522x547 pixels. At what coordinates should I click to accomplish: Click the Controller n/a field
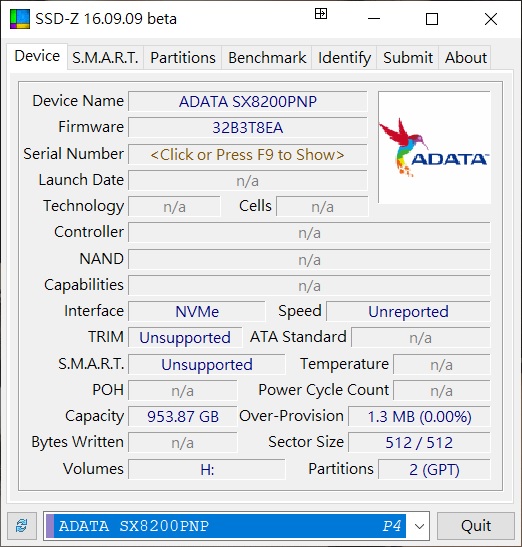click(309, 233)
